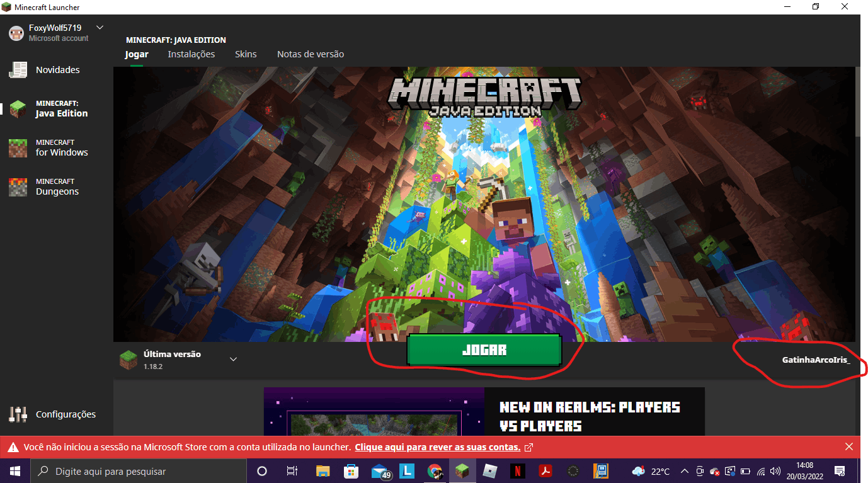Click the OneDrive tray icon
Viewport: 868px width, 483px height.
(x=715, y=471)
